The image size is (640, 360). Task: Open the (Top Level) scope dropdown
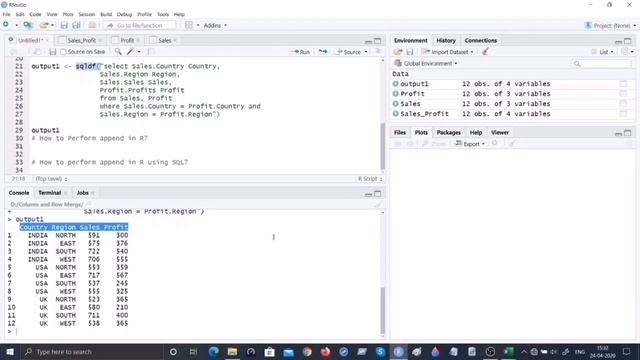point(51,179)
